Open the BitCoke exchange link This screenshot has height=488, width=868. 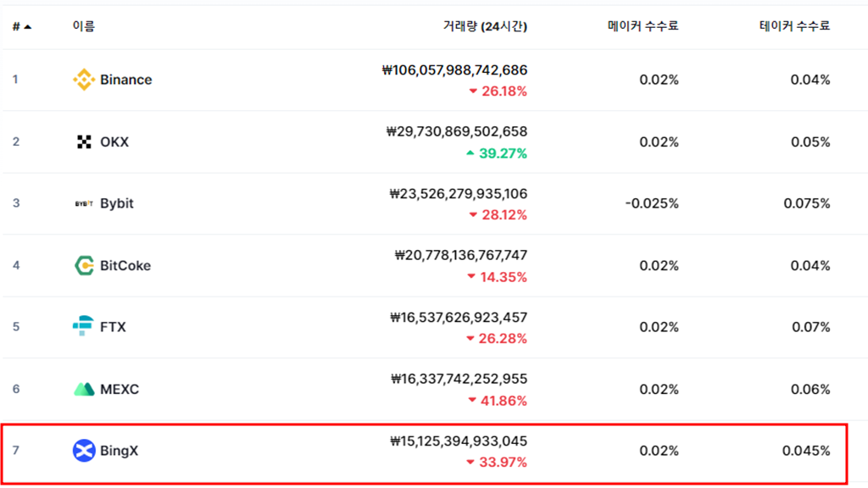pos(125,265)
